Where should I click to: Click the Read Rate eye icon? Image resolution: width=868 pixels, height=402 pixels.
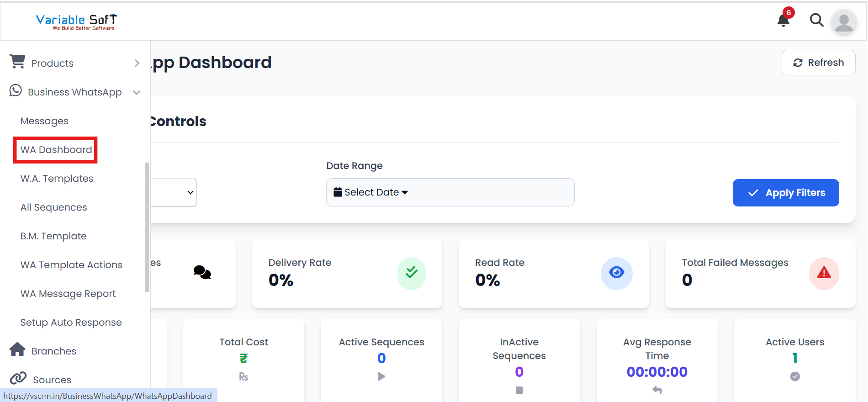pos(616,273)
